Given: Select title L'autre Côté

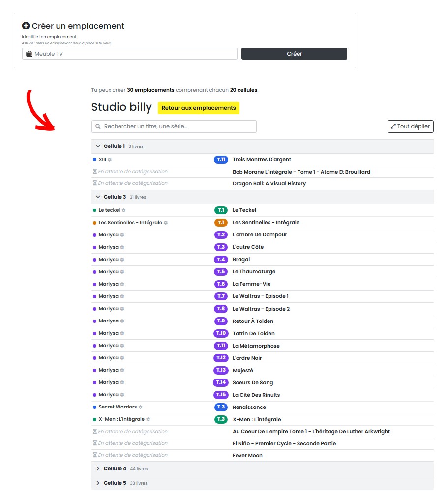Looking at the screenshot, I should [248, 247].
